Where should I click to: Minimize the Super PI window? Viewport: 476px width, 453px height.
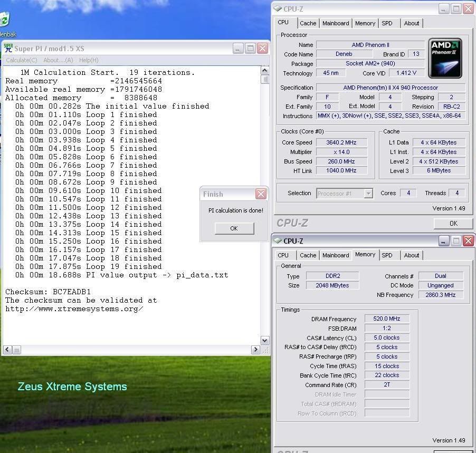238,48
